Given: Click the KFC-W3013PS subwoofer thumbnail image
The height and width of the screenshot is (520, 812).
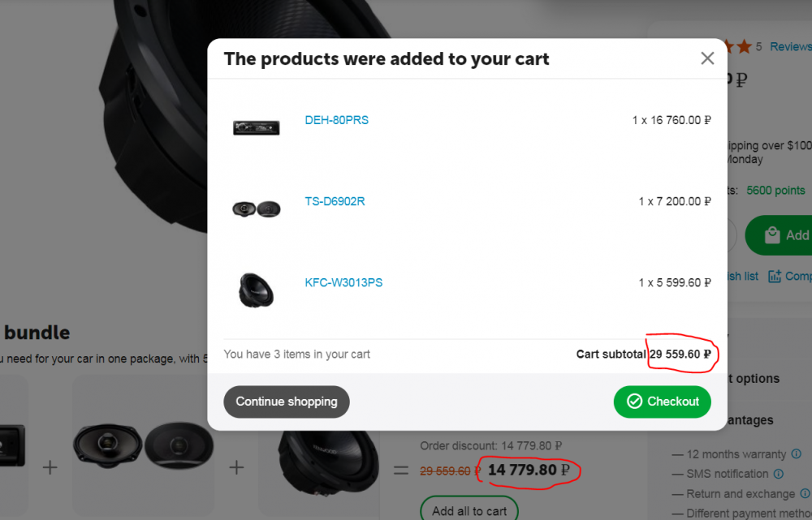Looking at the screenshot, I should pos(256,290).
